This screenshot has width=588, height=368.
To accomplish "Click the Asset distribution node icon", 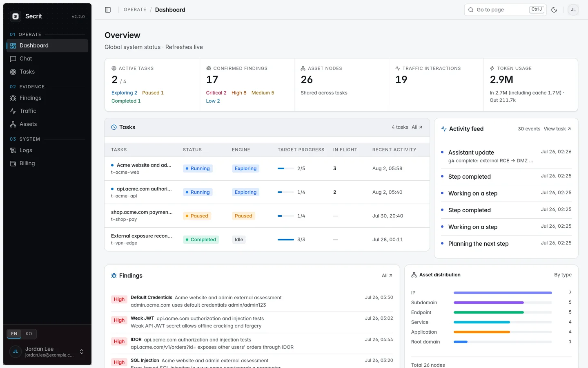I will click(x=414, y=275).
